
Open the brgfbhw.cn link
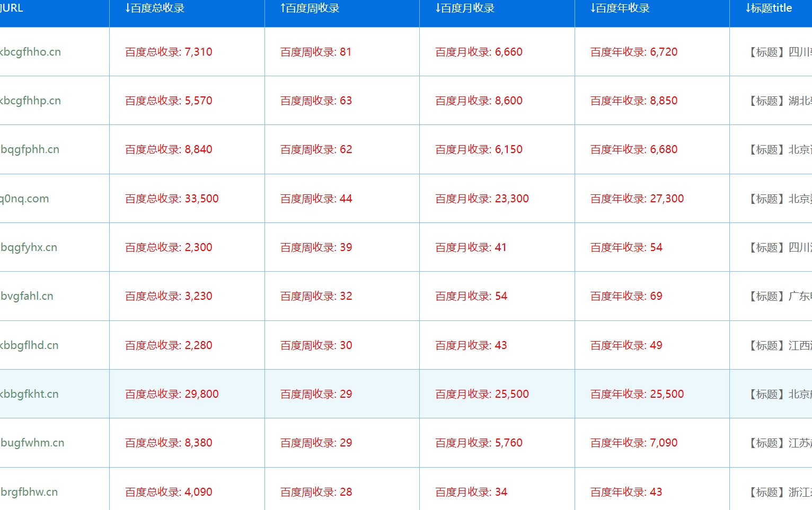29,492
